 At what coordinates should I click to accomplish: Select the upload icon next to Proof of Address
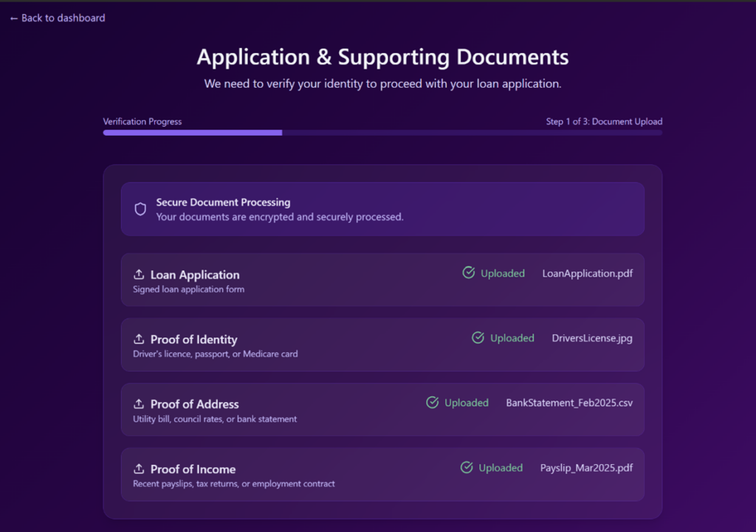(140, 403)
